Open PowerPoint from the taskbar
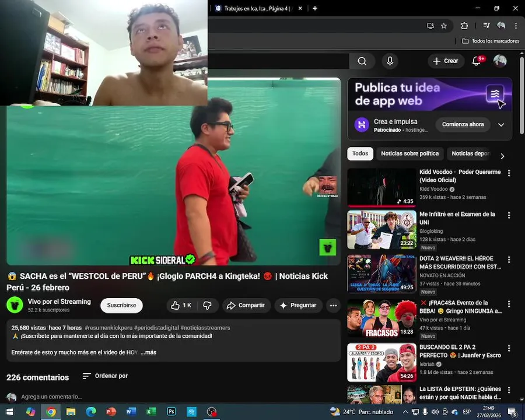Viewport: 525px width, 420px height. tap(111, 411)
